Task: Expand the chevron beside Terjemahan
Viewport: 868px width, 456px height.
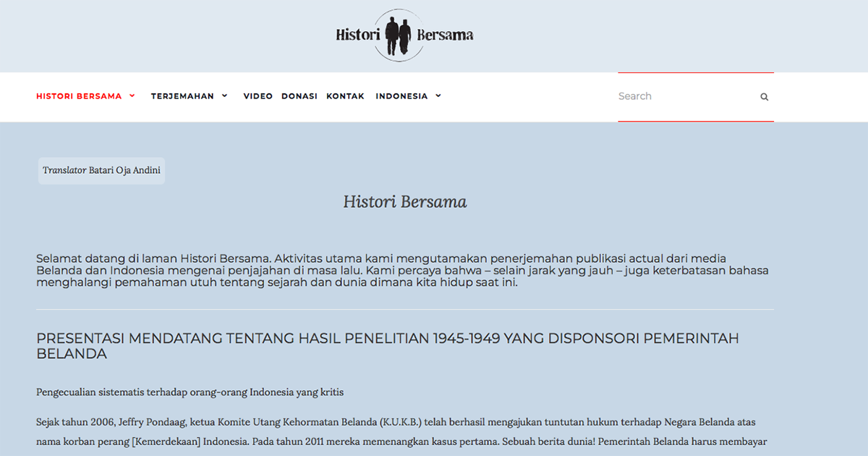Action: pos(224,96)
